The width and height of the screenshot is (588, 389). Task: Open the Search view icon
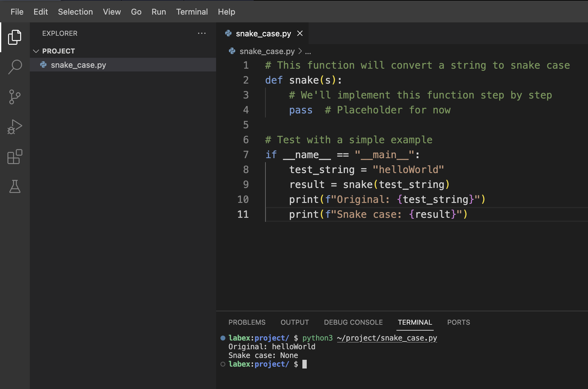15,67
